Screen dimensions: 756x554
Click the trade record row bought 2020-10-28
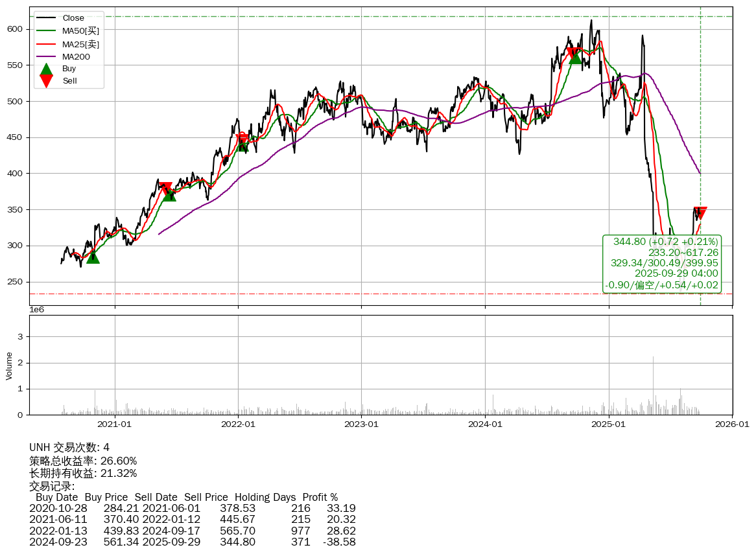click(x=192, y=508)
